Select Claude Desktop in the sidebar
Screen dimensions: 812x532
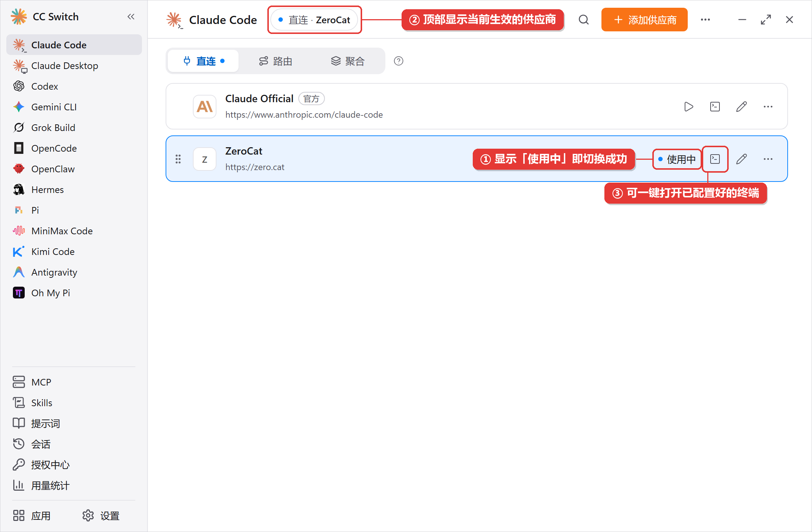point(74,66)
